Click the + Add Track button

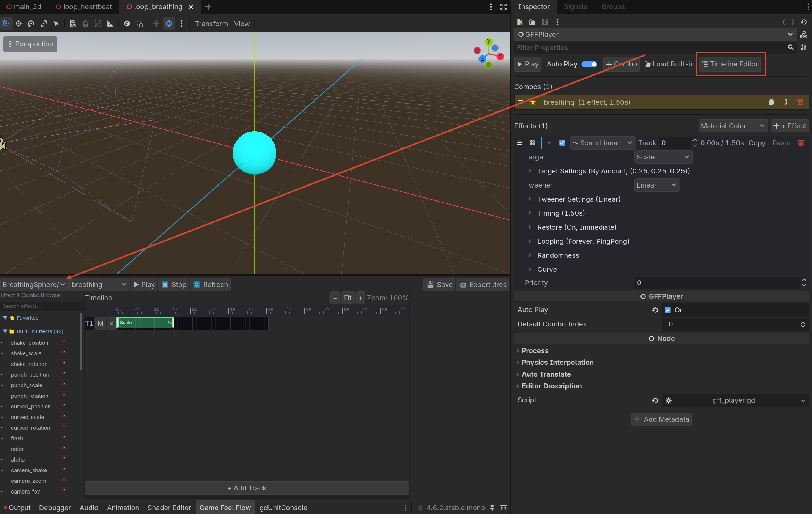[x=247, y=488]
